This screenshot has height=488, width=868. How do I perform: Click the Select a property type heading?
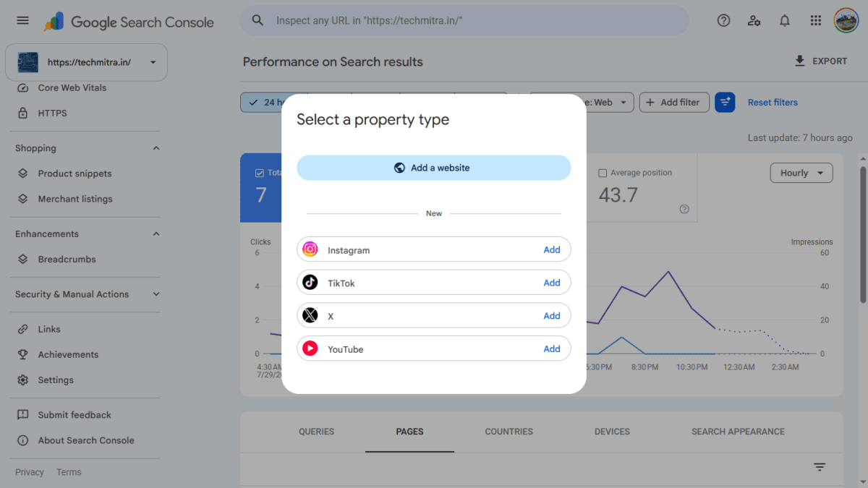(373, 120)
